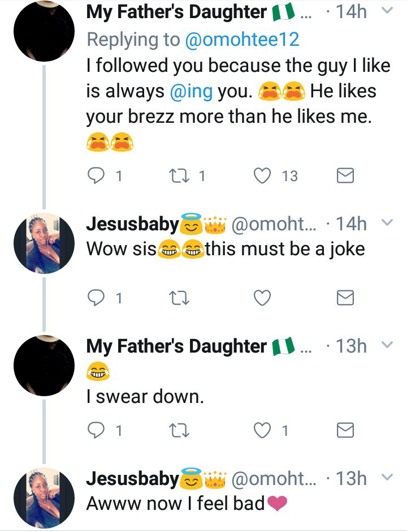This screenshot has width=407, height=532.
Task: Open My Father's Daughter name on top tweet
Action: pyautogui.click(x=176, y=12)
